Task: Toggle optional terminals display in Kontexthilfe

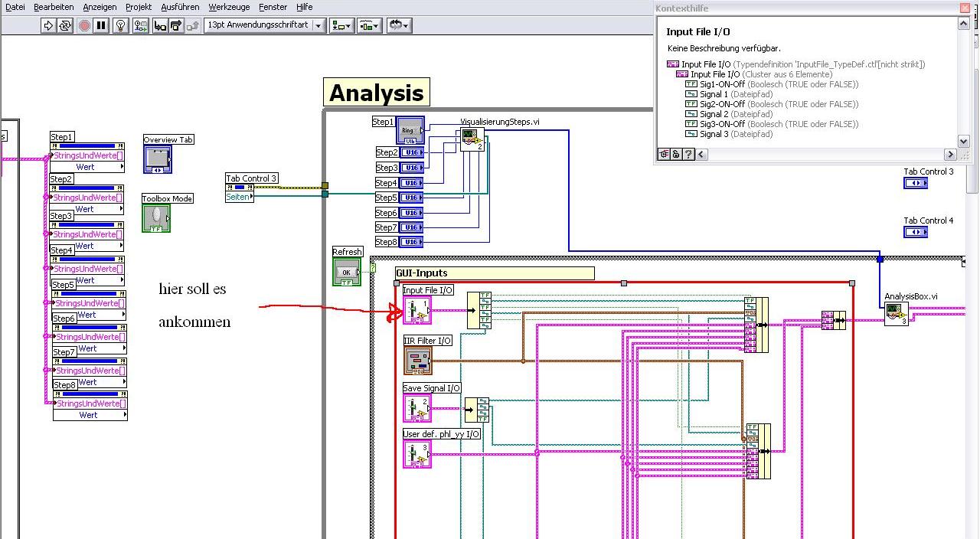Action: coord(664,155)
